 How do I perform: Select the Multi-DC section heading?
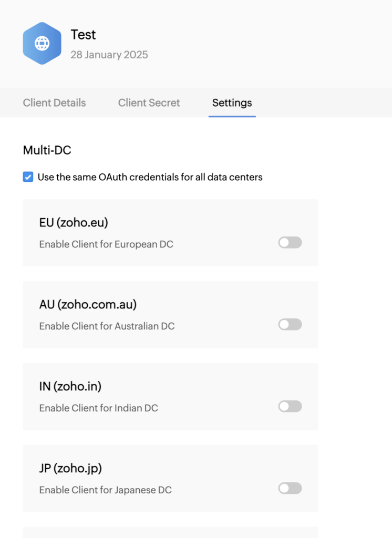(47, 150)
